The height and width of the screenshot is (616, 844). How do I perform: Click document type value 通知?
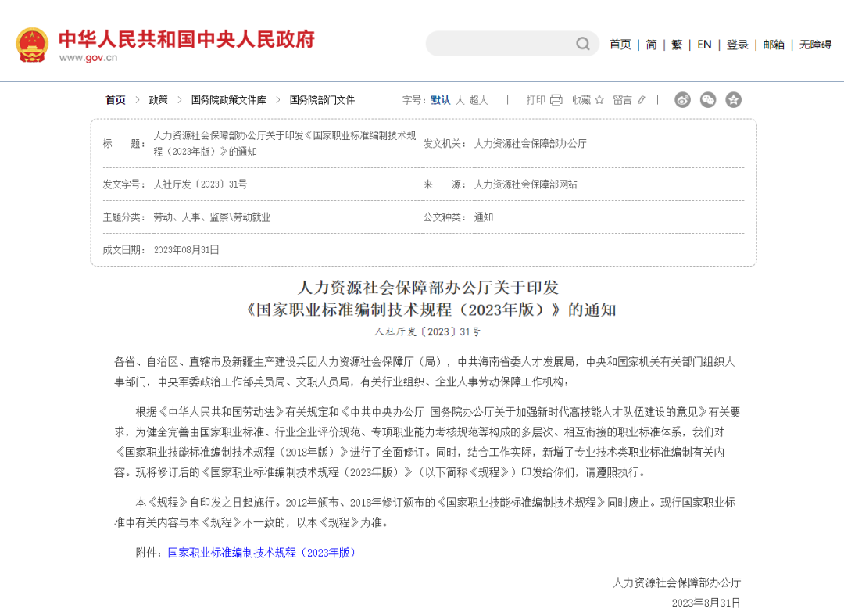(x=484, y=217)
